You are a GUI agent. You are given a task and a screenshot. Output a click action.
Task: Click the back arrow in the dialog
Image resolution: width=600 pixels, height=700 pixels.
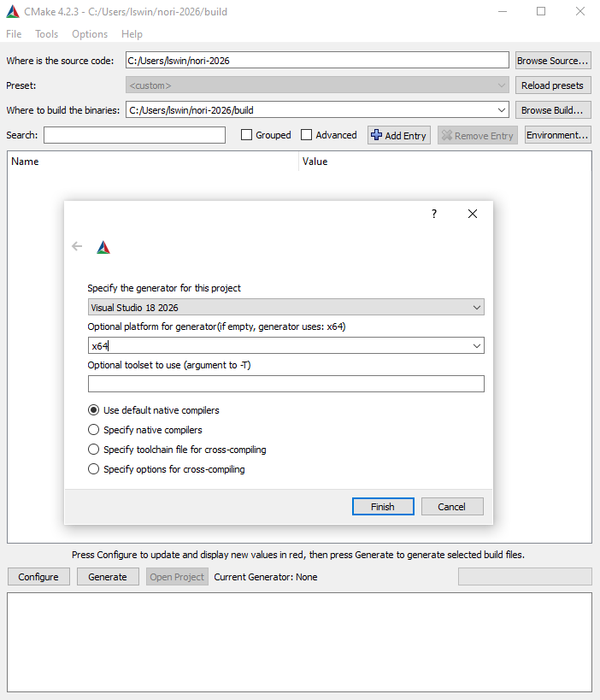pos(77,246)
